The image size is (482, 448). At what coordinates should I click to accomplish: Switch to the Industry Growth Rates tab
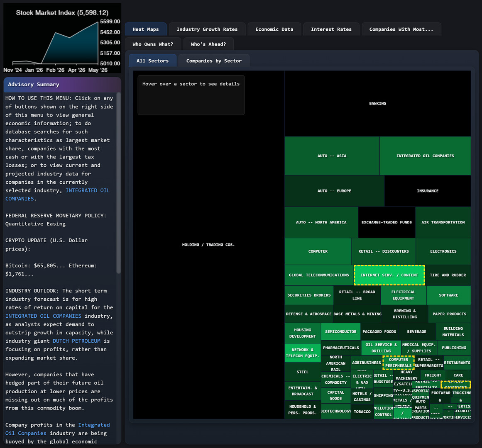click(207, 29)
